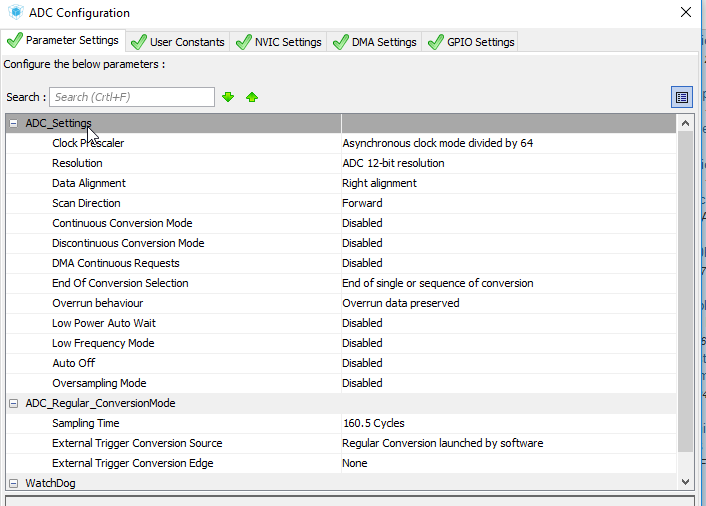This screenshot has height=506, width=706.
Task: Open the NVIC Settings tab
Action: click(x=279, y=42)
